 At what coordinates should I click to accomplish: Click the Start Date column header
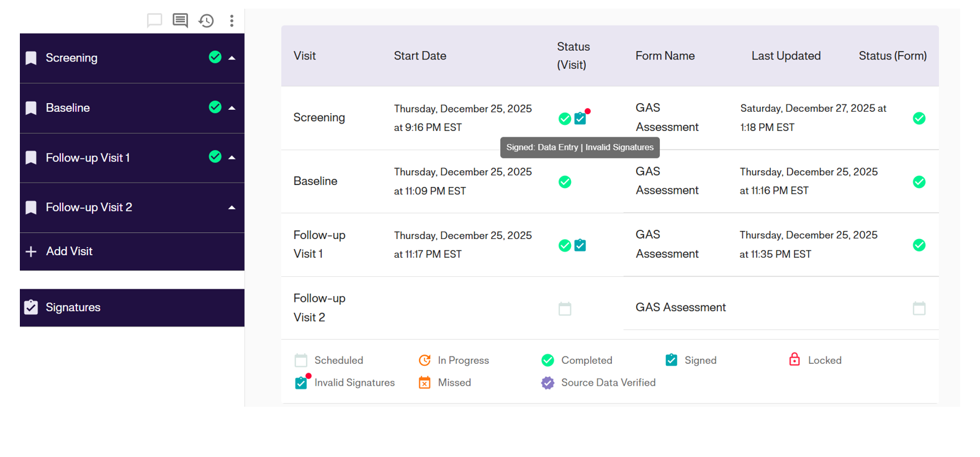(420, 56)
